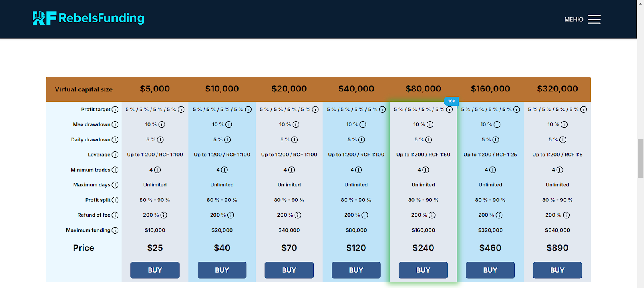Click info icon beside Daily drawdown label
644x288 pixels.
[x=115, y=140]
